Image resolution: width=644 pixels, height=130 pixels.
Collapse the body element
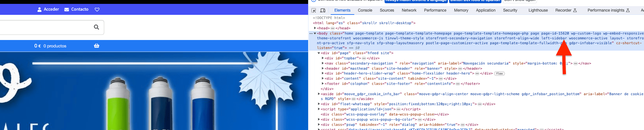tap(315, 34)
